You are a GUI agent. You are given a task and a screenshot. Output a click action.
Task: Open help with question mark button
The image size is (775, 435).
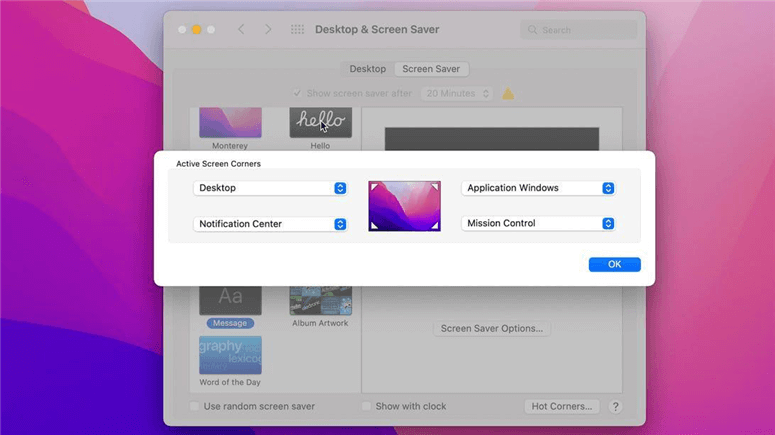(x=615, y=406)
